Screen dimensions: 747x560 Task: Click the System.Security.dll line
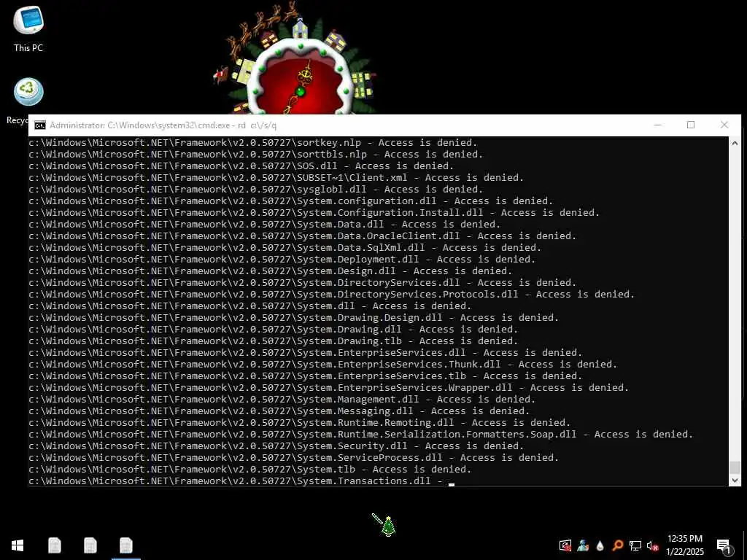click(276, 446)
